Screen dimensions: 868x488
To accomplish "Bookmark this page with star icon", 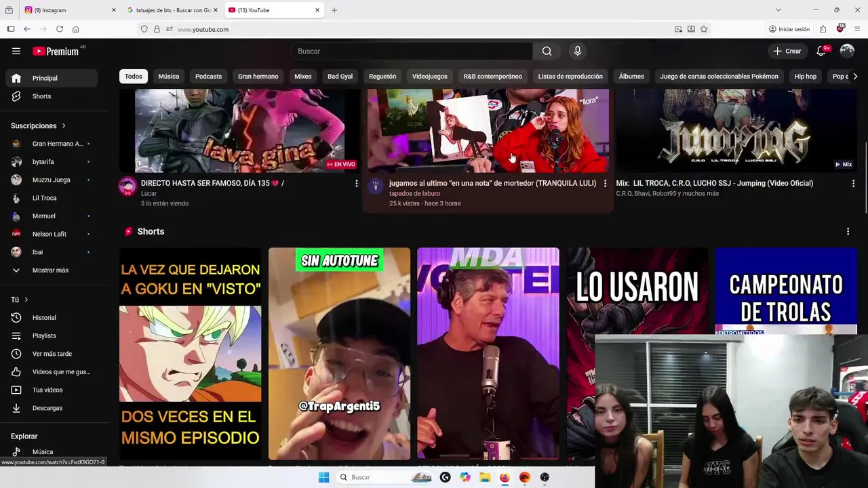I will click(704, 29).
